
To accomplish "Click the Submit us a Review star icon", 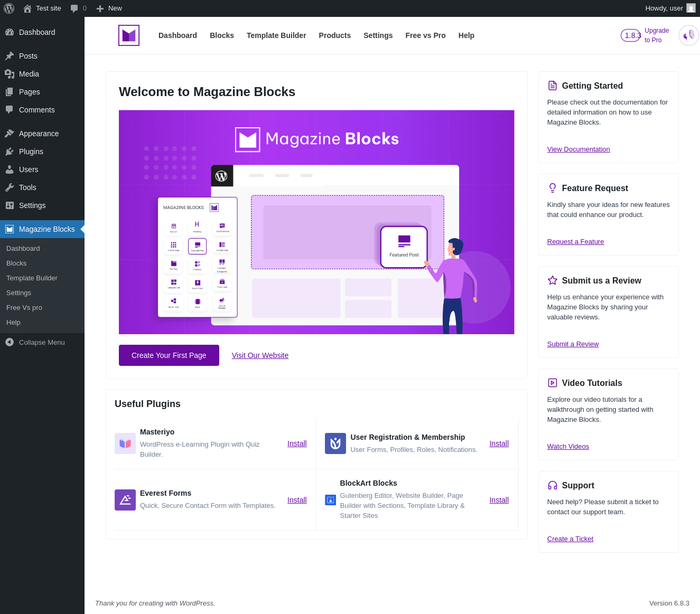I will [x=553, y=280].
